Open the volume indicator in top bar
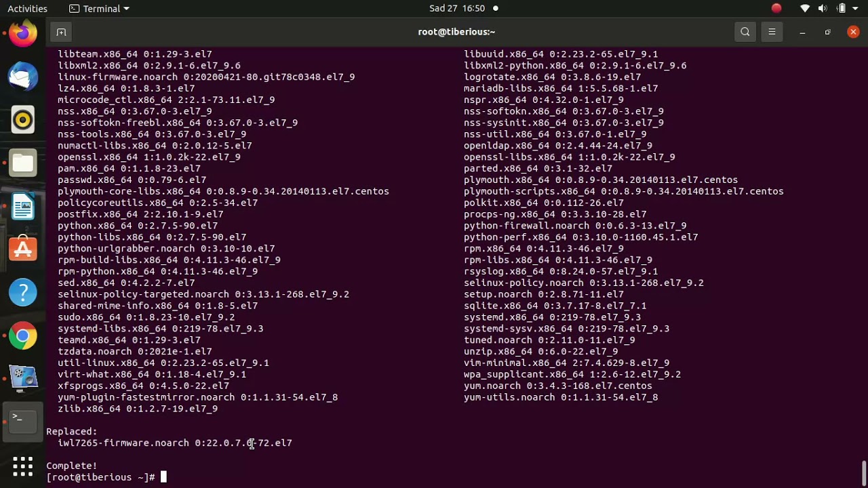The height and width of the screenshot is (488, 868). pyautogui.click(x=823, y=8)
